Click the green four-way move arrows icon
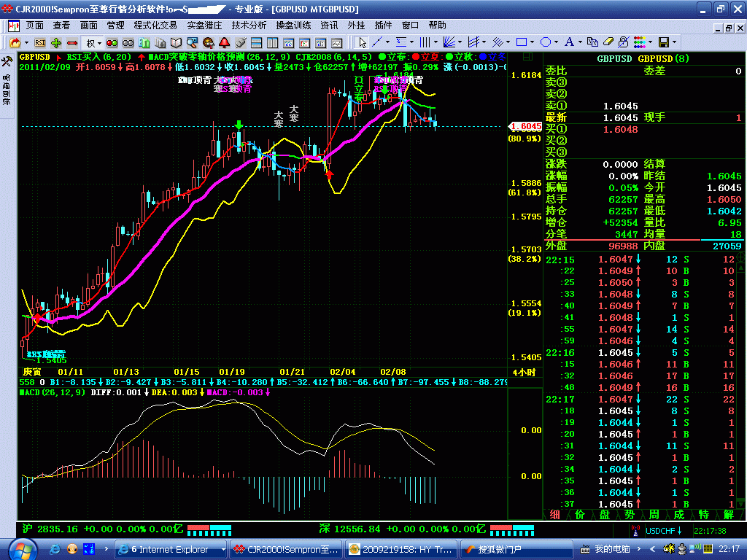747x560 pixels. click(x=56, y=42)
